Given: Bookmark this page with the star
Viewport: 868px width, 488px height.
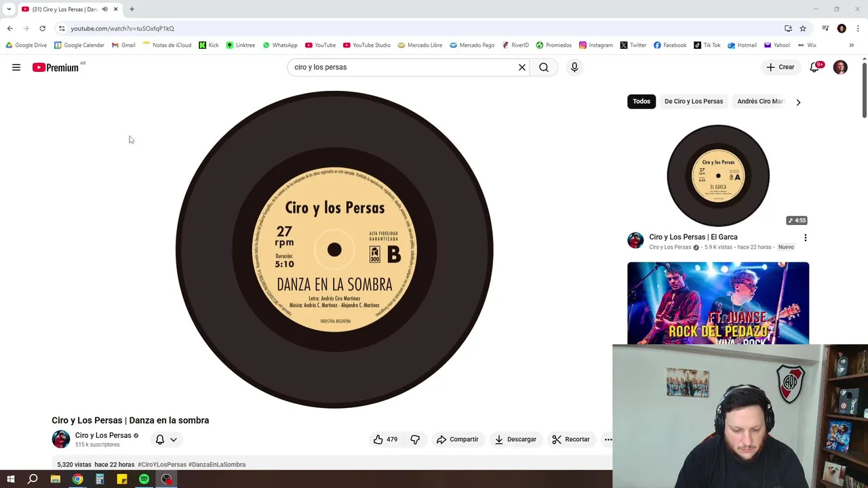Looking at the screenshot, I should tap(803, 28).
